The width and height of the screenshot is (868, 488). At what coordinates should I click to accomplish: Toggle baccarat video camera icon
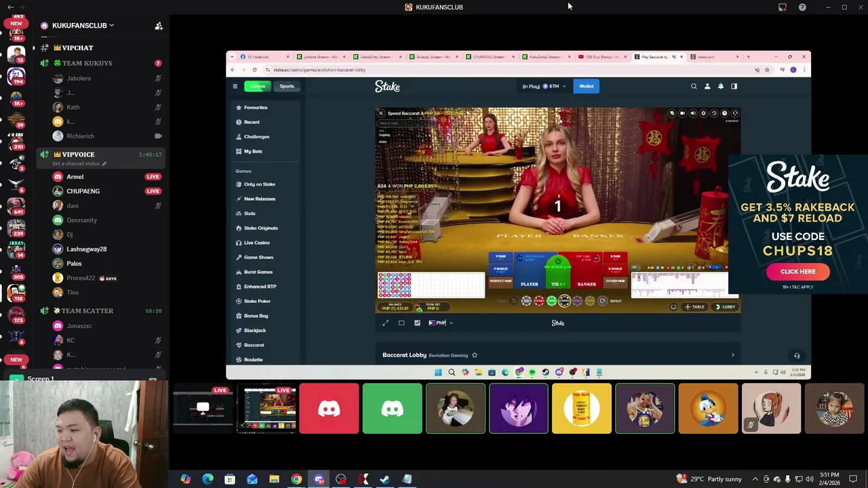pos(682,113)
